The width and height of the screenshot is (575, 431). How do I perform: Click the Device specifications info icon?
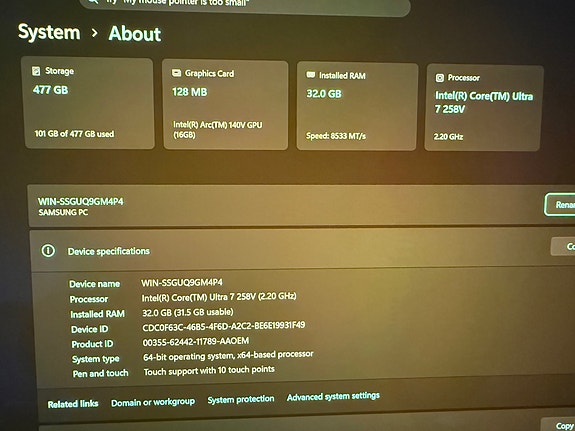pyautogui.click(x=48, y=251)
